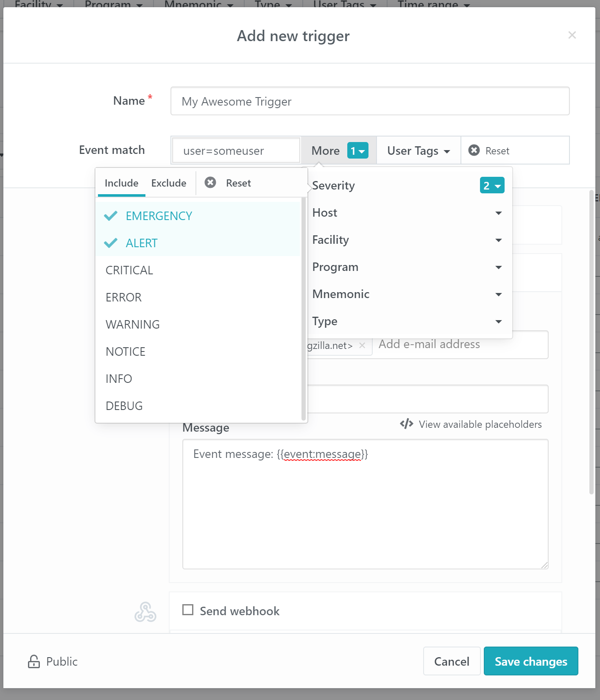
Task: Open the Time range dropdown in the header
Action: 433,5
